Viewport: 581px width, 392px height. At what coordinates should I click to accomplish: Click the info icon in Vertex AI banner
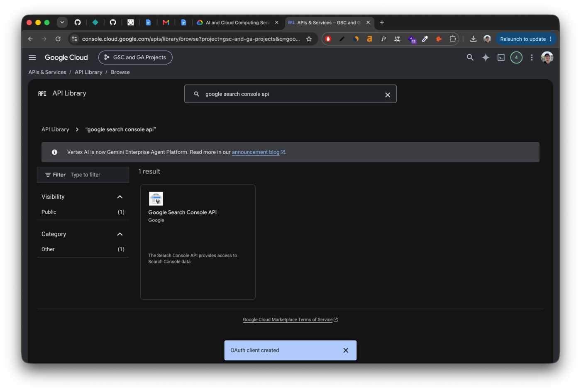[54, 152]
